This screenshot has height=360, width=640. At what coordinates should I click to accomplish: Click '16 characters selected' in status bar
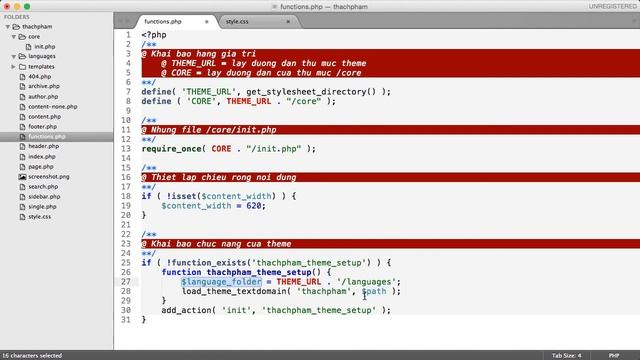coord(32,356)
